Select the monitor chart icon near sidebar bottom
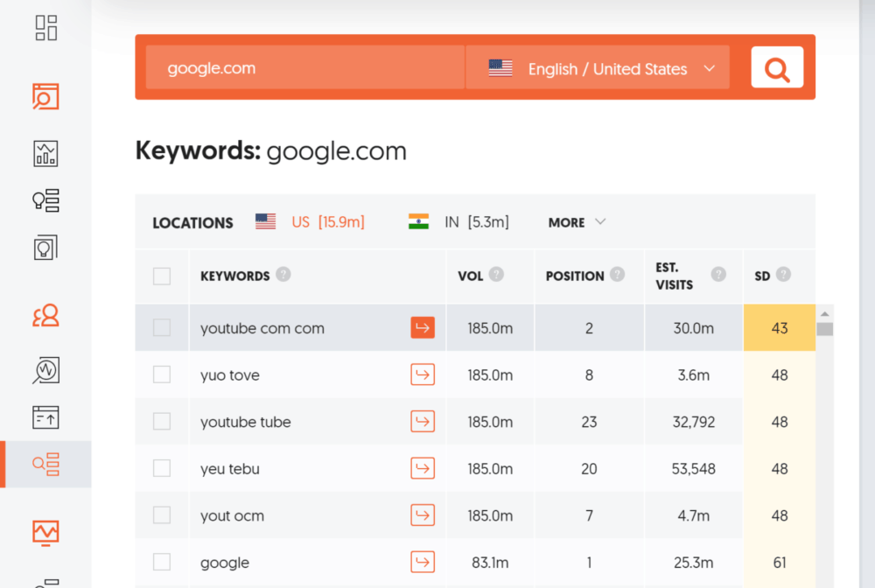Image resolution: width=875 pixels, height=588 pixels. (x=45, y=532)
